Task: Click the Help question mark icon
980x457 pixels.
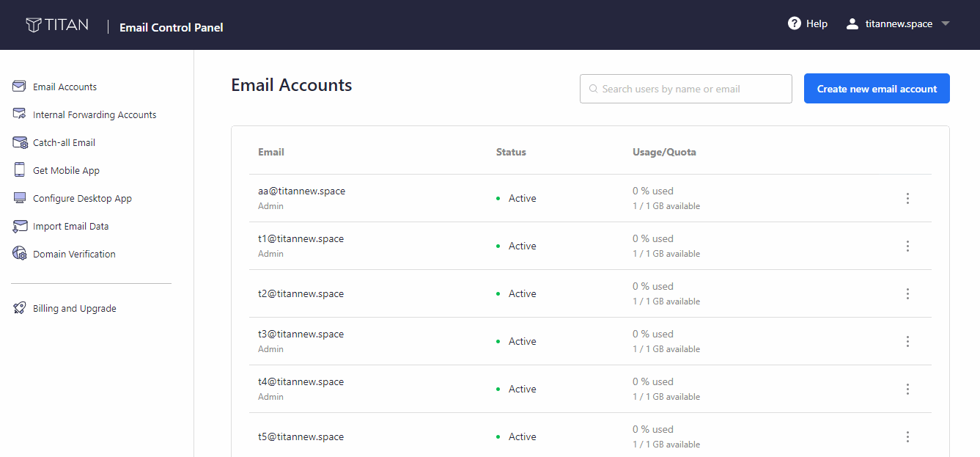Action: coord(795,23)
